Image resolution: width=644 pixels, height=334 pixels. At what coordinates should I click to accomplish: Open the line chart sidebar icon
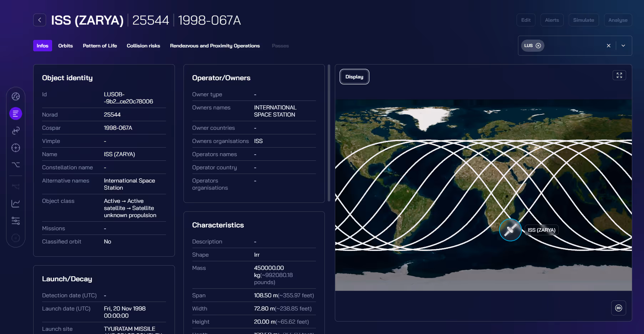tap(16, 204)
